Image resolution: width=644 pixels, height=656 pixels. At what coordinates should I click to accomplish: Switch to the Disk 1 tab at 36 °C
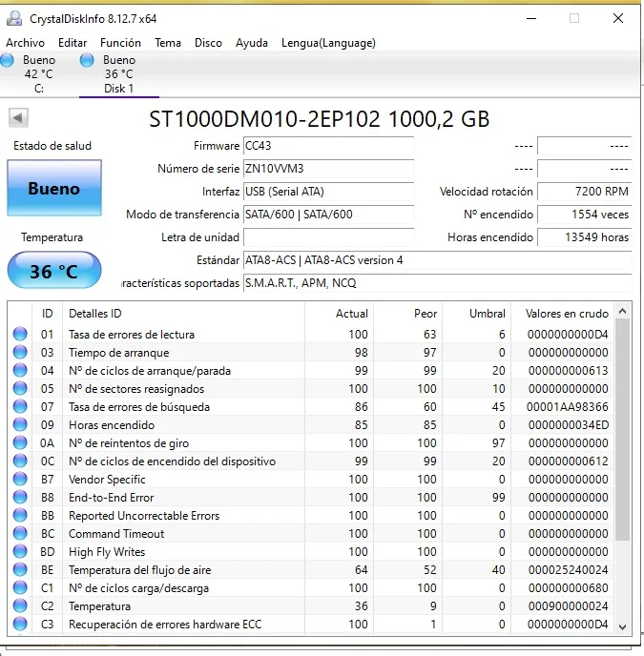point(119,74)
